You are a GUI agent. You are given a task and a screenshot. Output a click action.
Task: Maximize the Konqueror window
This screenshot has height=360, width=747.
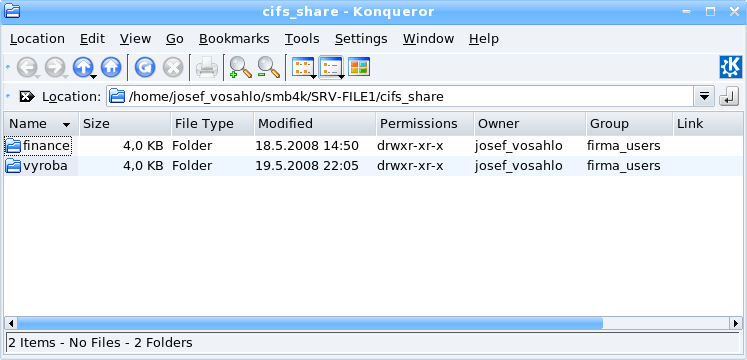(x=710, y=11)
